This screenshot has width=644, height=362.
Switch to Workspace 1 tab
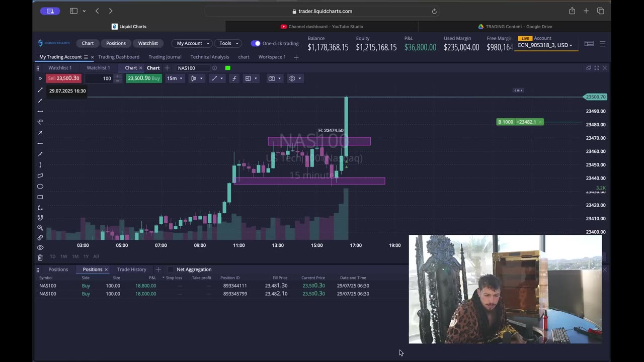point(272,57)
